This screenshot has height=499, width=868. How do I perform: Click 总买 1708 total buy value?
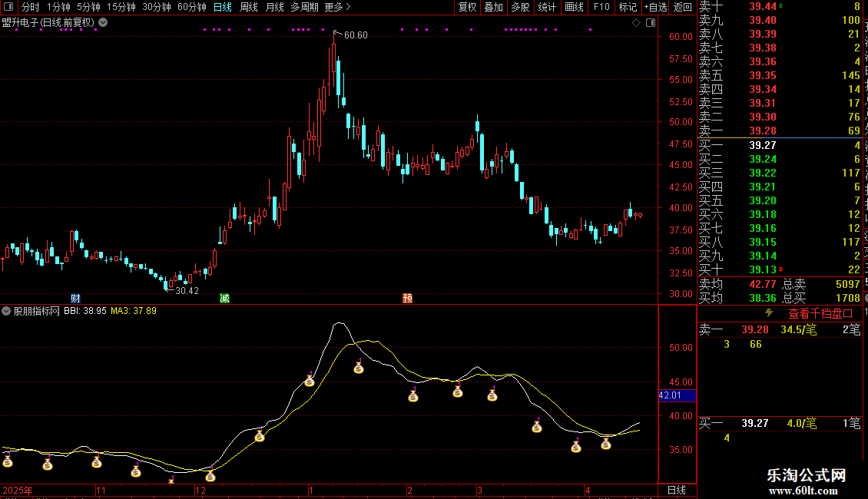pyautogui.click(x=821, y=298)
